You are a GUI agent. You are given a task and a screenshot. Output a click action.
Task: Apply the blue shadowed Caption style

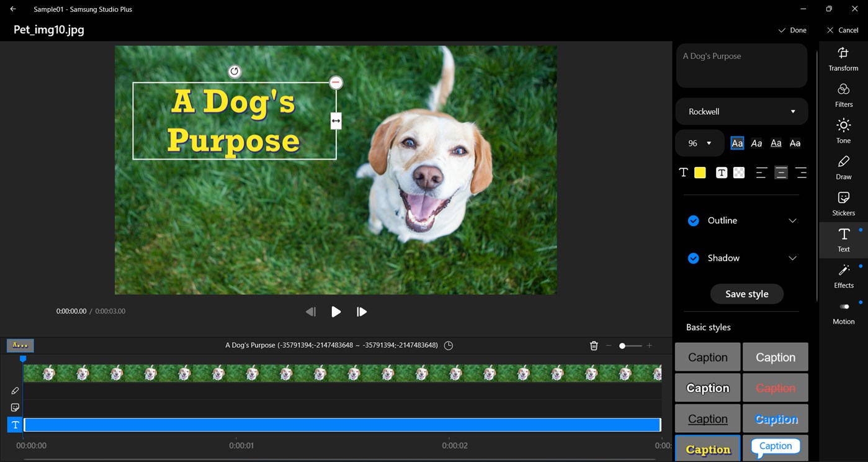click(776, 419)
